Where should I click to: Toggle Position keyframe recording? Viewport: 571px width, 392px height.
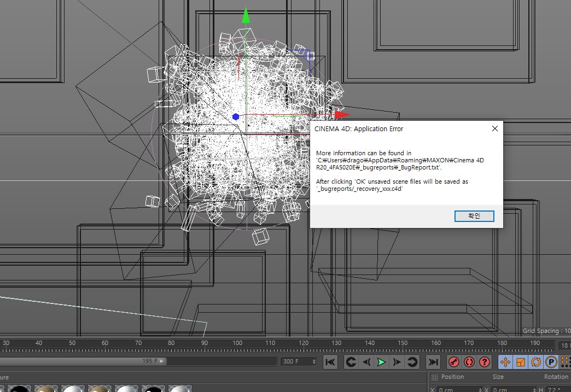click(x=505, y=362)
